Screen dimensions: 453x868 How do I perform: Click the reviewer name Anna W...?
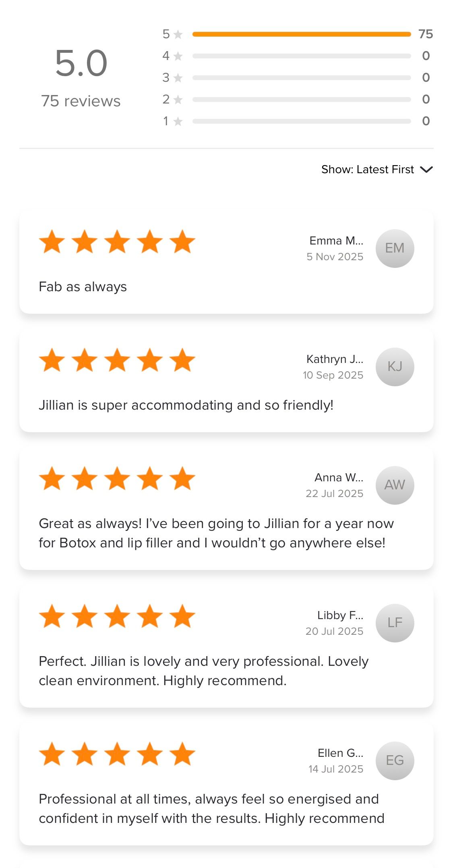pyautogui.click(x=339, y=477)
